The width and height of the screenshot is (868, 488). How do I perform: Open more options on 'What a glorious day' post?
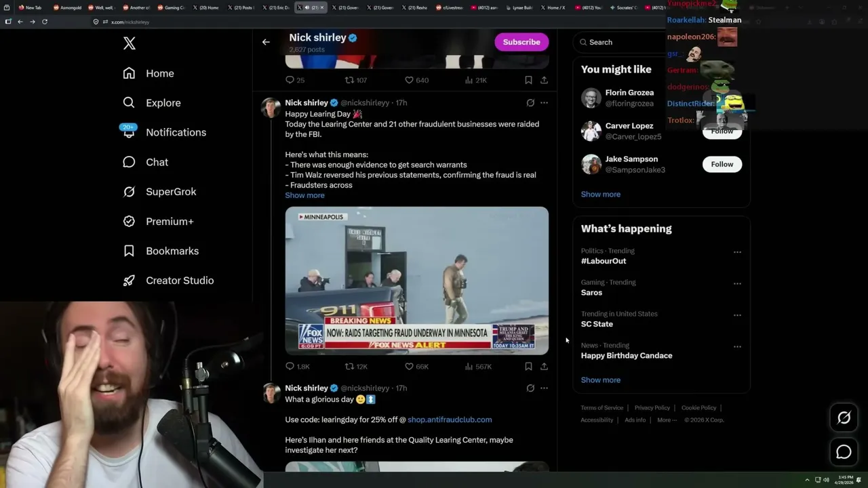[x=544, y=388]
